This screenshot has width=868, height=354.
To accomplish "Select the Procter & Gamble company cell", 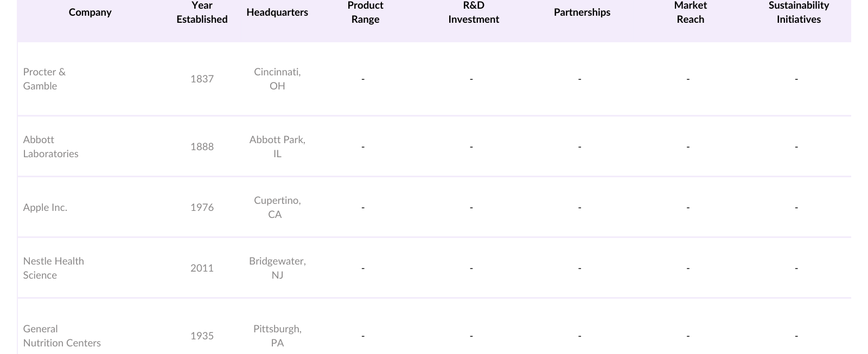I will (x=44, y=79).
